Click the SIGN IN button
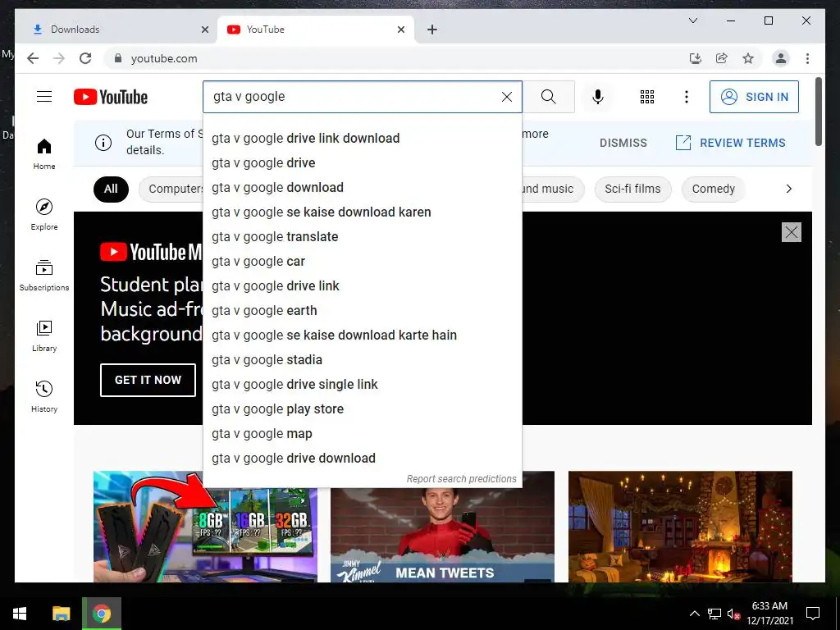The width and height of the screenshot is (840, 630). tap(754, 97)
